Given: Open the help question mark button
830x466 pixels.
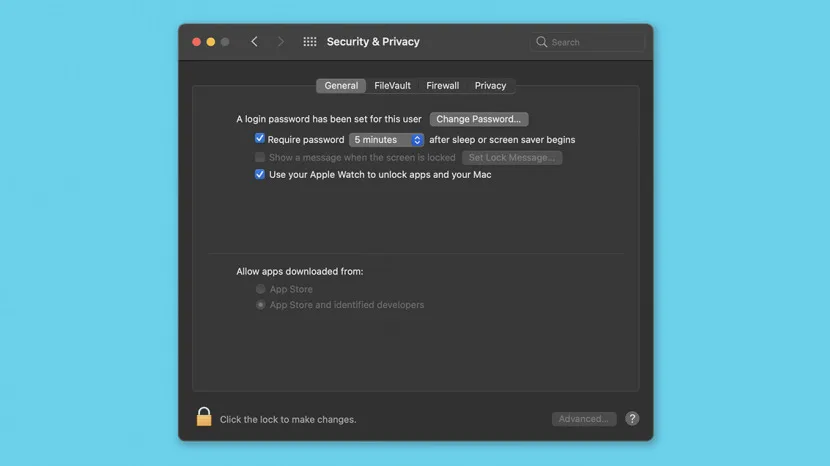Looking at the screenshot, I should click(x=632, y=418).
